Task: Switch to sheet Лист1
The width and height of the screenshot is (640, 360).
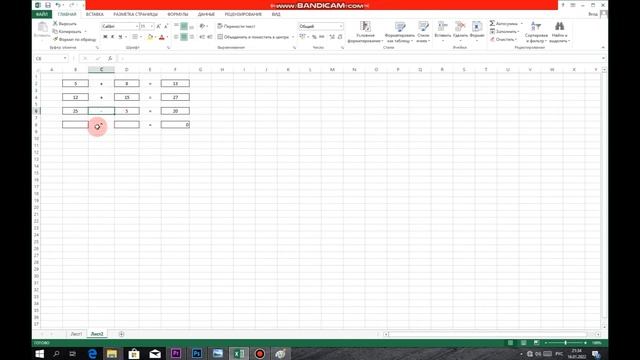Action: point(76,334)
